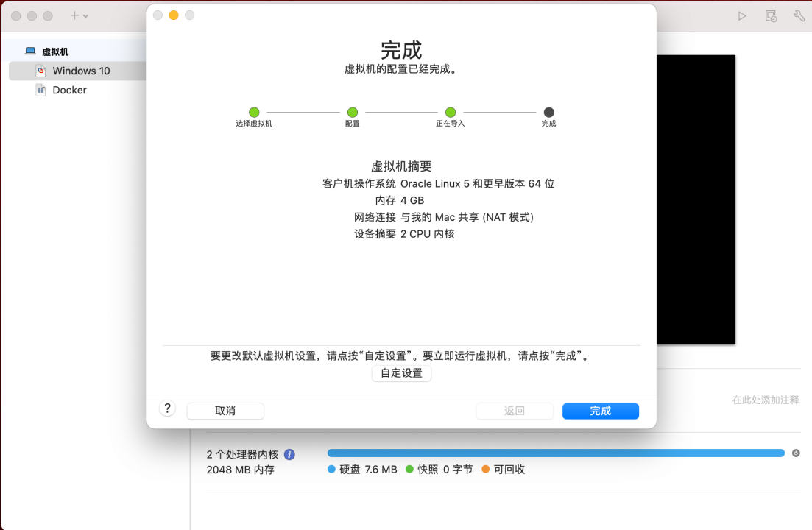Click the blue 完成 button
The width and height of the screenshot is (812, 530).
pos(600,411)
